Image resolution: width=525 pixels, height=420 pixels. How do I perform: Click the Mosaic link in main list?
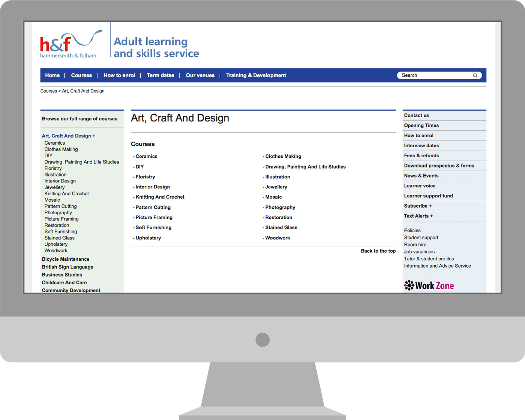pyautogui.click(x=273, y=197)
